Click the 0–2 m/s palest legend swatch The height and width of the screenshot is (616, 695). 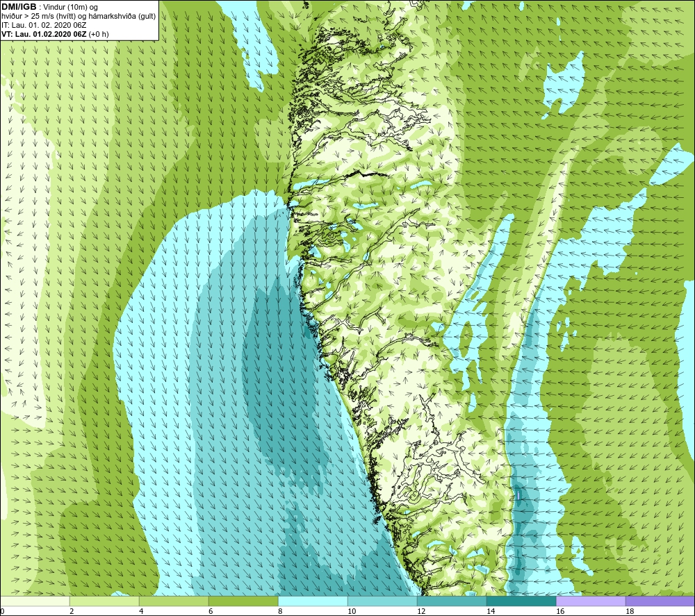pos(35,601)
